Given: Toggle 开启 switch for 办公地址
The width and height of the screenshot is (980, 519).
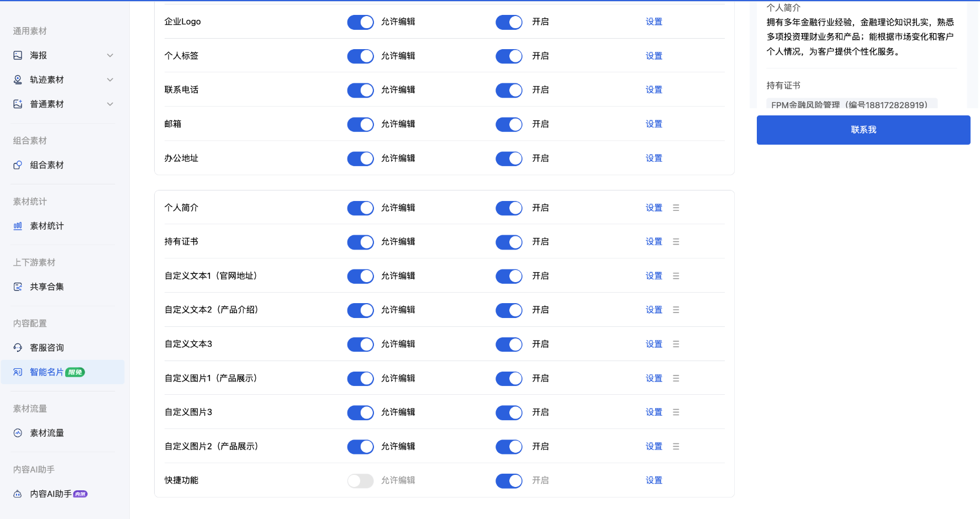Looking at the screenshot, I should click(509, 158).
